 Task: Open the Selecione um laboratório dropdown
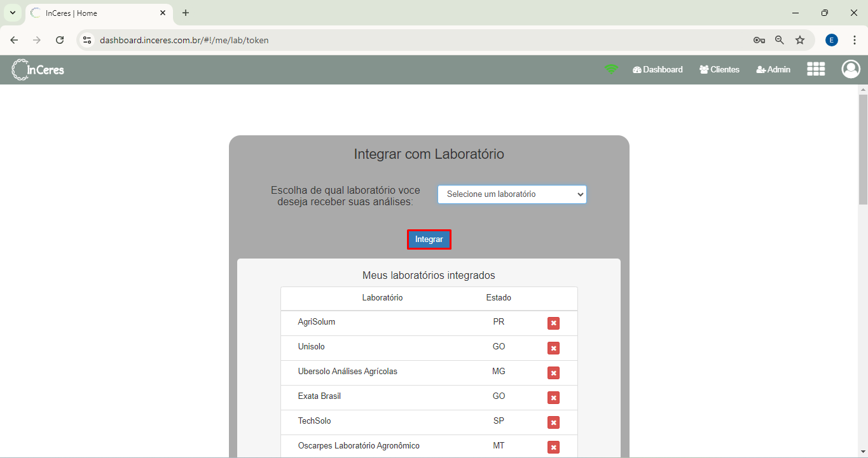point(512,194)
